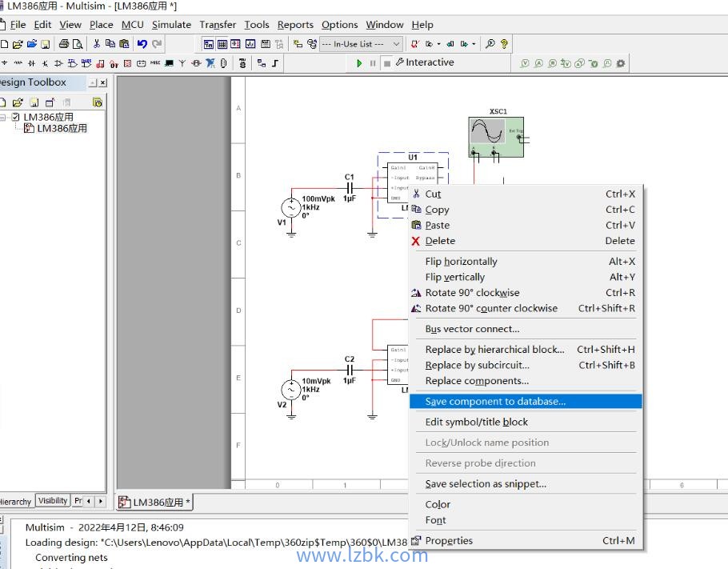Pause the simulation
This screenshot has height=569, width=728.
[373, 62]
